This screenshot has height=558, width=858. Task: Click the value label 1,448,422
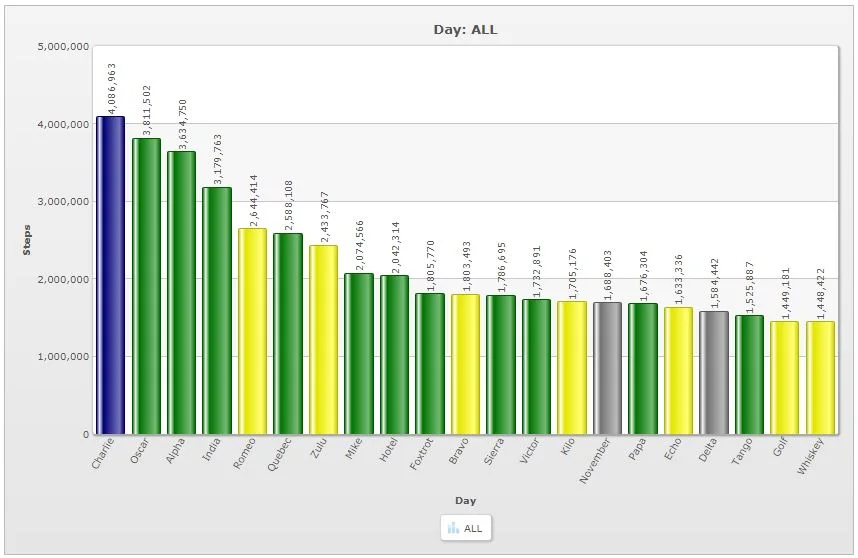[821, 294]
